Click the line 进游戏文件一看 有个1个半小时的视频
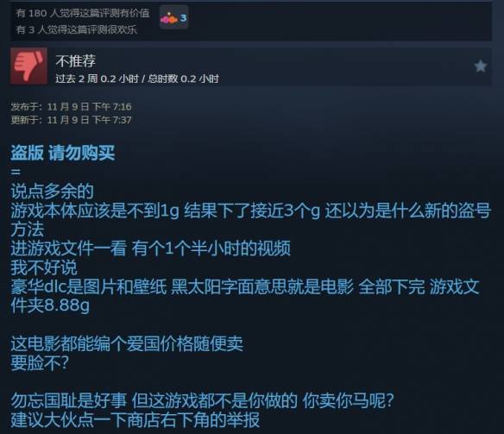 150,248
